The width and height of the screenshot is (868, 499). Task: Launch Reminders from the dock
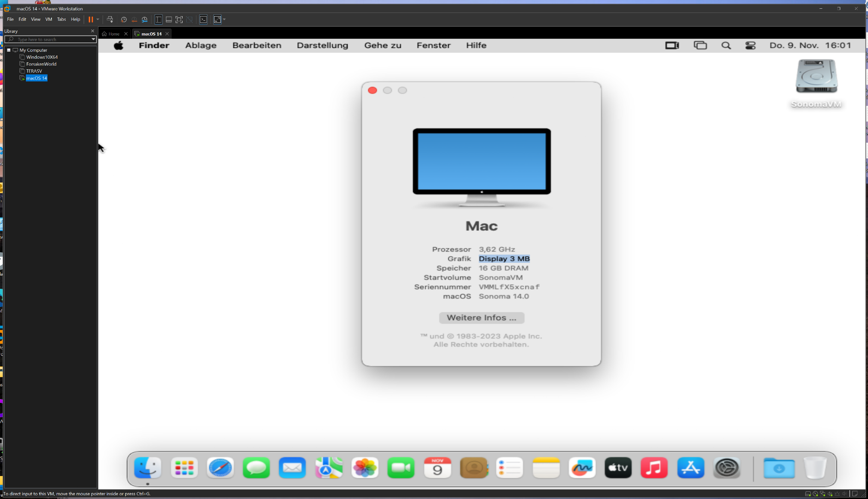[x=510, y=468]
